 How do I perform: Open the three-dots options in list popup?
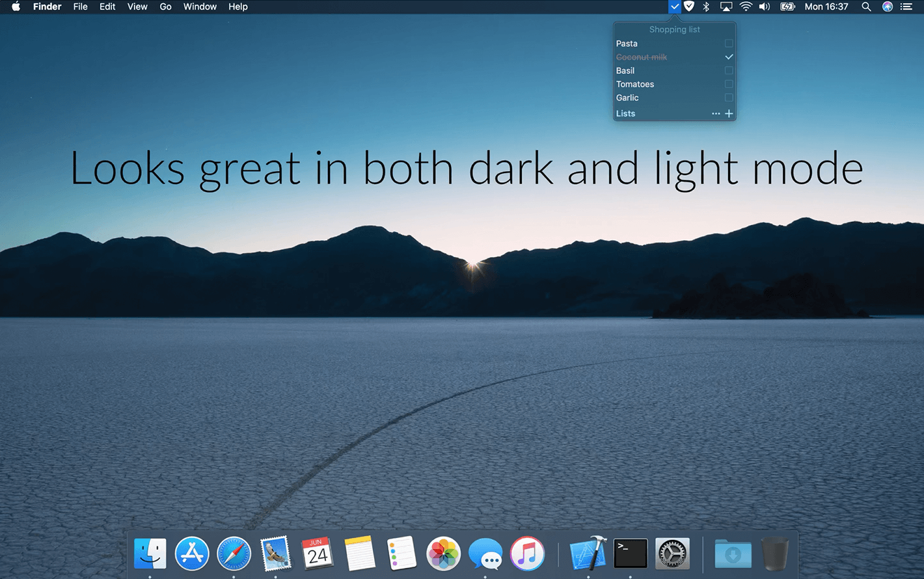(x=716, y=113)
